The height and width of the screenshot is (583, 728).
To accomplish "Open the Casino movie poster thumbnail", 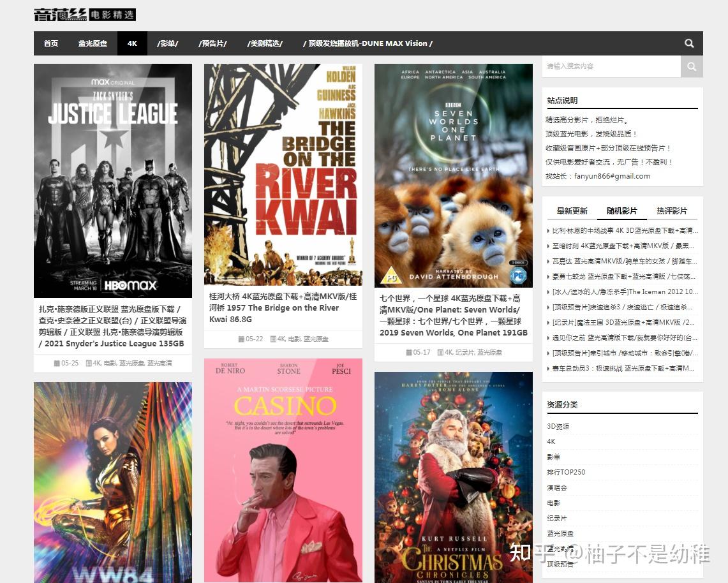I will (x=283, y=469).
